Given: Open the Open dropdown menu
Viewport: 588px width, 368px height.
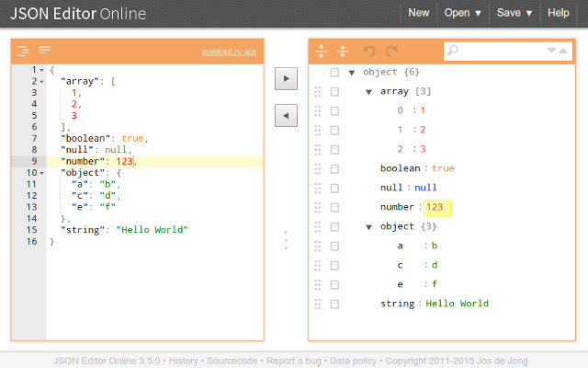Looking at the screenshot, I should (462, 13).
